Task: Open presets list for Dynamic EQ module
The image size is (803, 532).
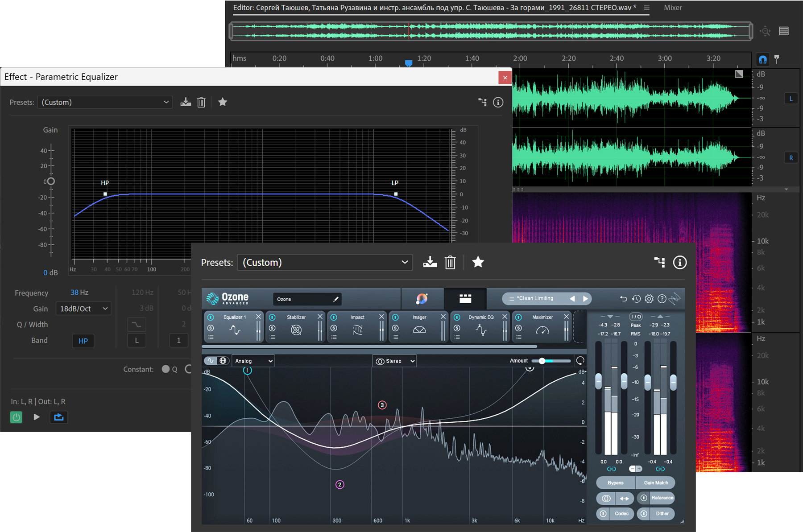Action: [457, 338]
